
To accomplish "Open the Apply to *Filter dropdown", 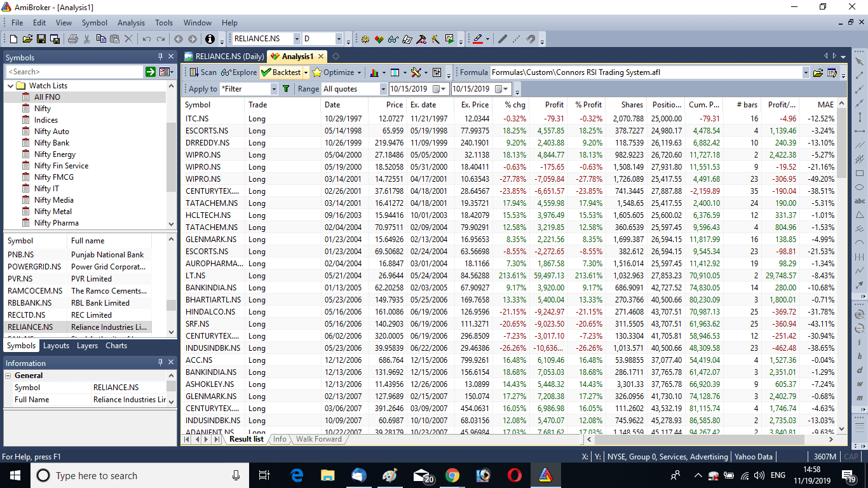I will click(x=273, y=89).
